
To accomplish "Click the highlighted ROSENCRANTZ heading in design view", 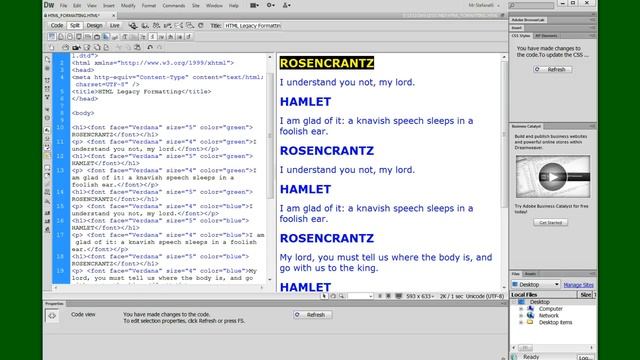I will 327,63.
